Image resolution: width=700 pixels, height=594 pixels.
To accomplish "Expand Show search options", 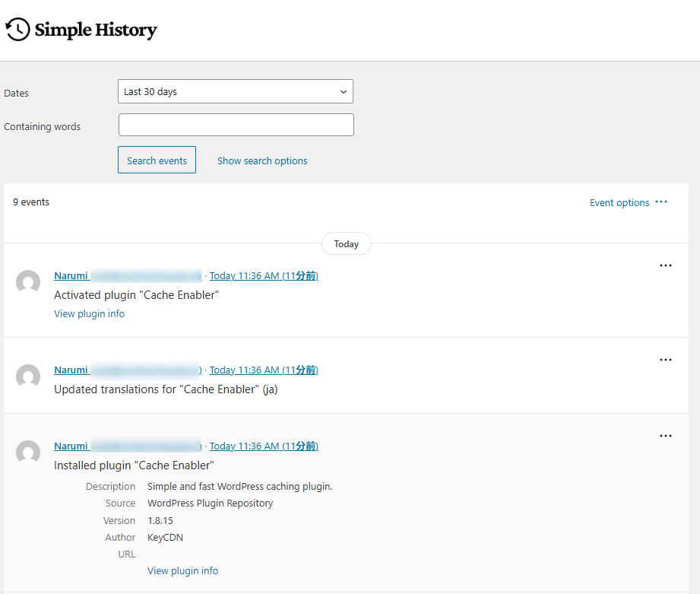I will coord(262,161).
